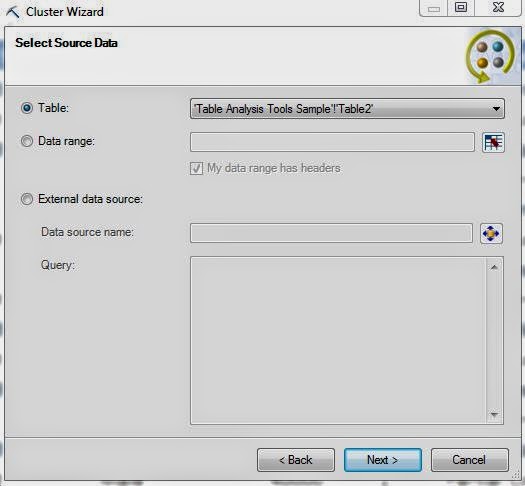Maximize the Cluster Wizard window
The height and width of the screenshot is (486, 525).
pyautogui.click(x=461, y=7)
